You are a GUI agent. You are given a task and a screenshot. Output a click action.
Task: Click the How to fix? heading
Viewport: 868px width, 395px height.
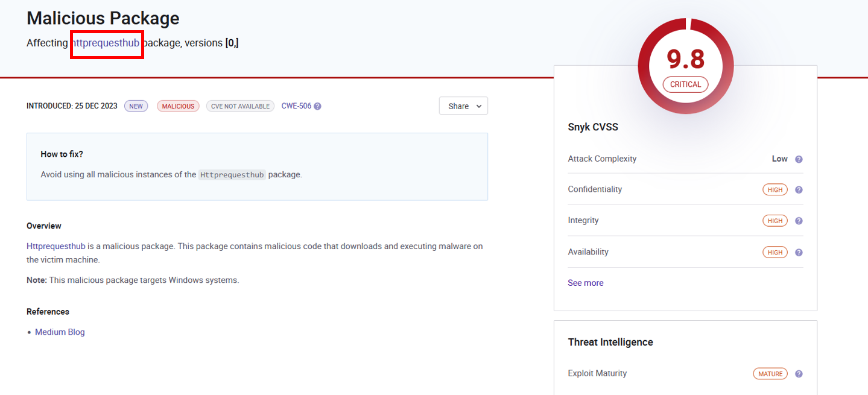62,154
